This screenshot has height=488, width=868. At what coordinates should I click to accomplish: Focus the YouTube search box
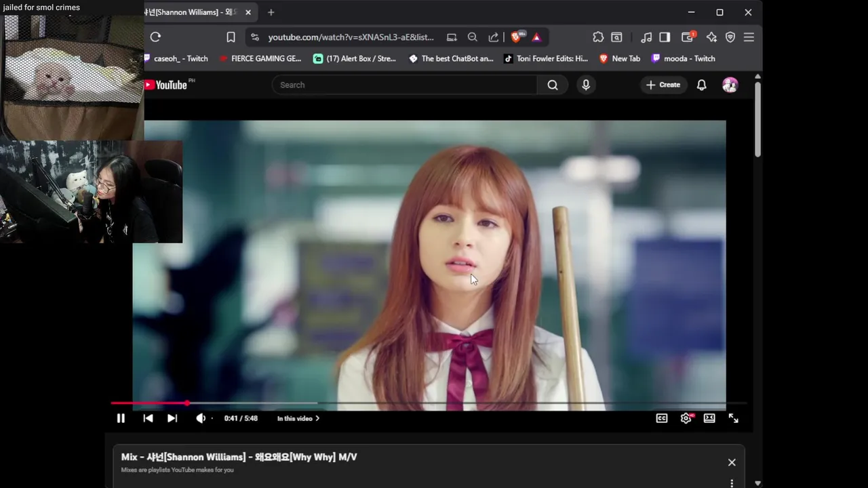[405, 85]
